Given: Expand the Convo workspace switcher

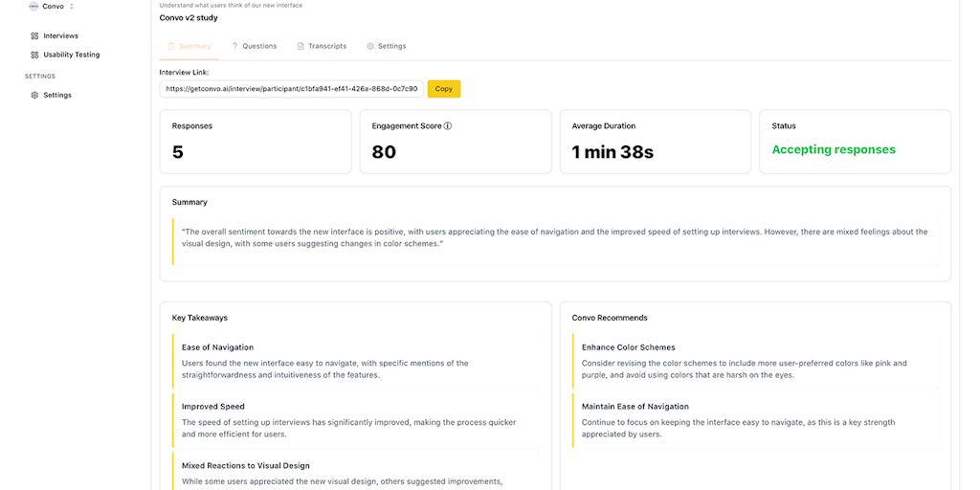Looking at the screenshot, I should 72,7.
